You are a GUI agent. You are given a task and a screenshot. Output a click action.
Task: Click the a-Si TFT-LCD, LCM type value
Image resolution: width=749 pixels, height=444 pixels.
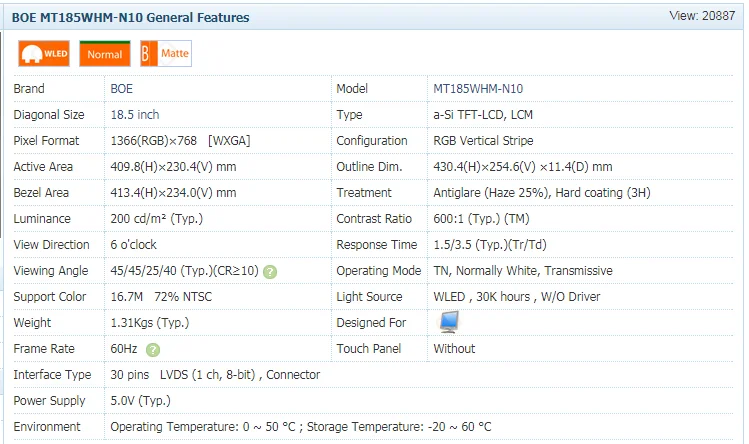click(483, 115)
